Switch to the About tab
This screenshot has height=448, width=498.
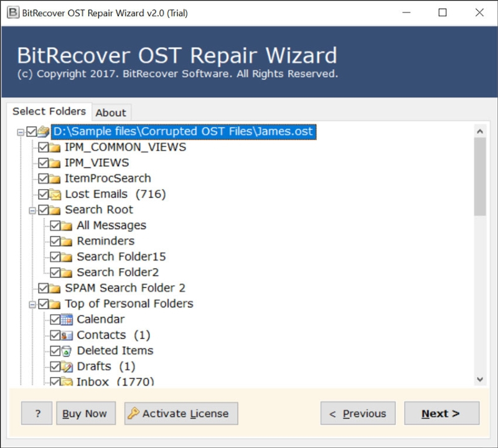[x=111, y=113]
